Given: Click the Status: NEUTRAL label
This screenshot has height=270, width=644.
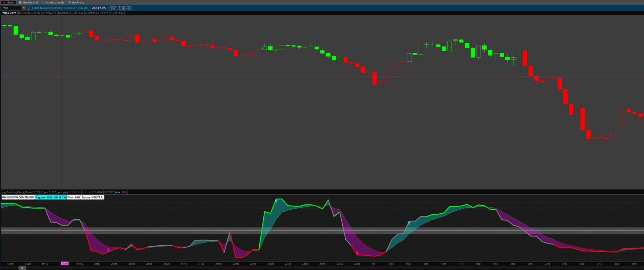Looking at the screenshot, I should (93, 197).
